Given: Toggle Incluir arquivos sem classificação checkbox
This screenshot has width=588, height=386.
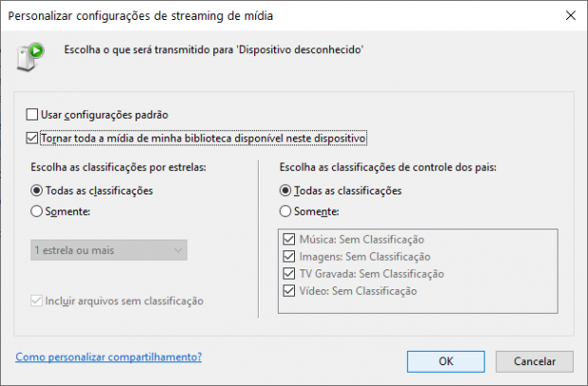Looking at the screenshot, I should (x=36, y=301).
